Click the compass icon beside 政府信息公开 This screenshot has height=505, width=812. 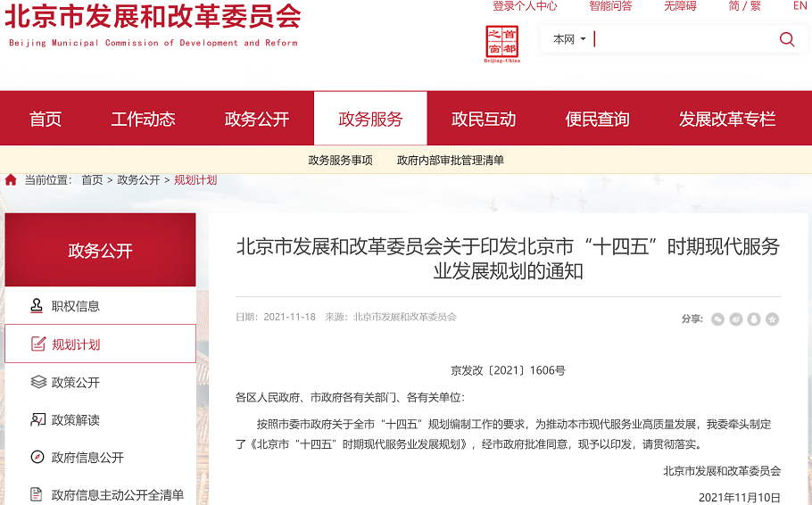37,457
